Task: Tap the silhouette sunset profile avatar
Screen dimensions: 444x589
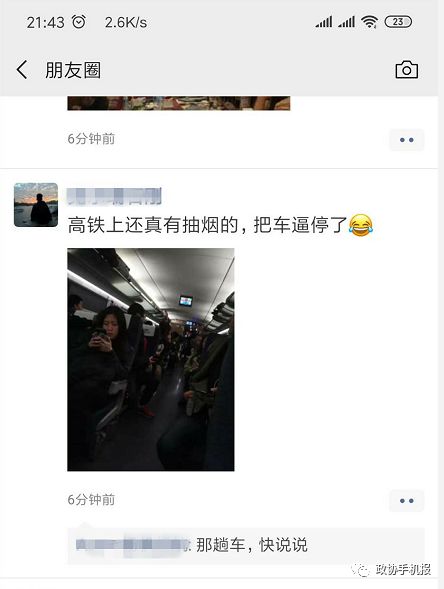Action: pos(36,205)
